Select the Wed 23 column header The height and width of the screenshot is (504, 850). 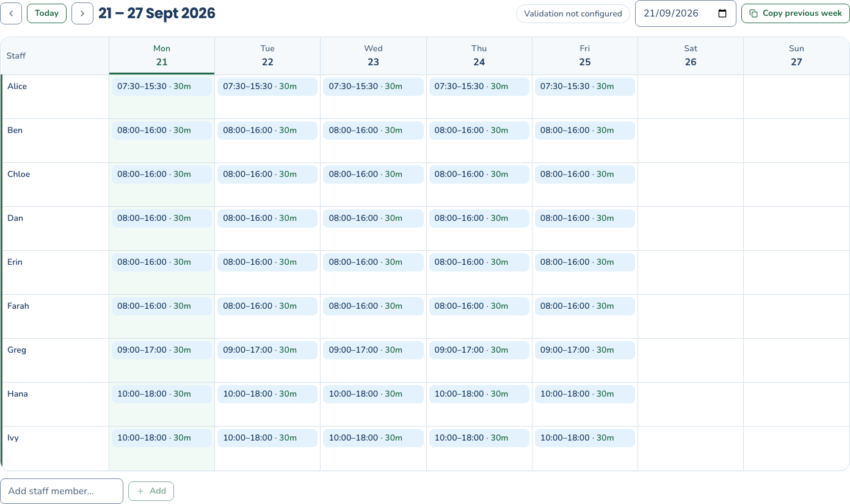373,56
